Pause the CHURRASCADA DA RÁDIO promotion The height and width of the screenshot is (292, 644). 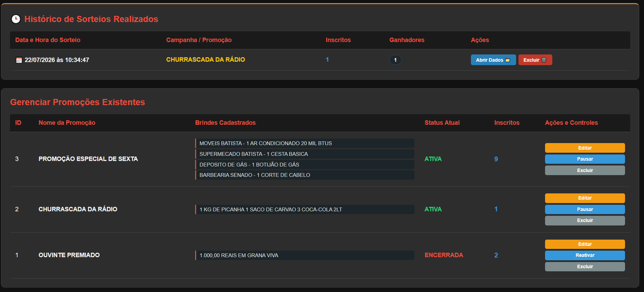tap(585, 209)
